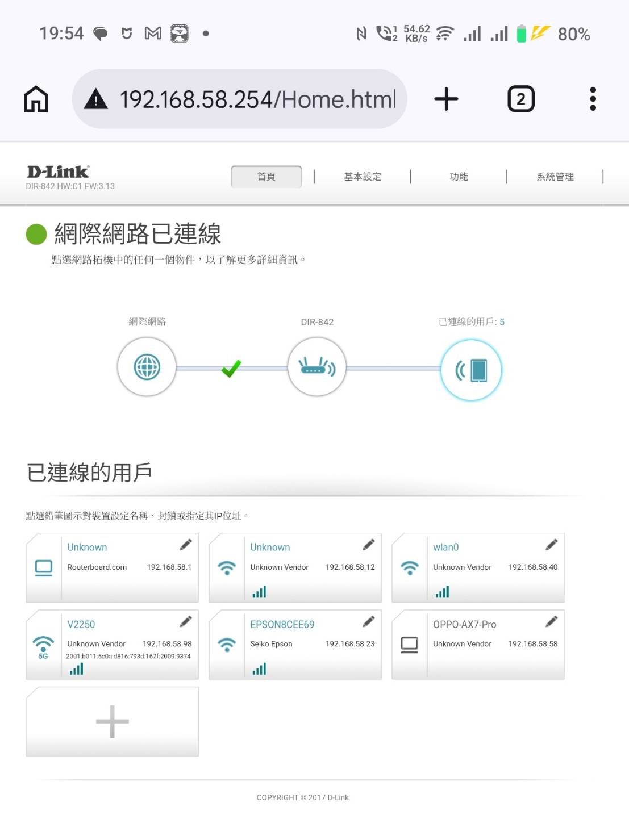
Task: Edit the EPSON8CEE69 printer entry
Action: click(x=369, y=621)
